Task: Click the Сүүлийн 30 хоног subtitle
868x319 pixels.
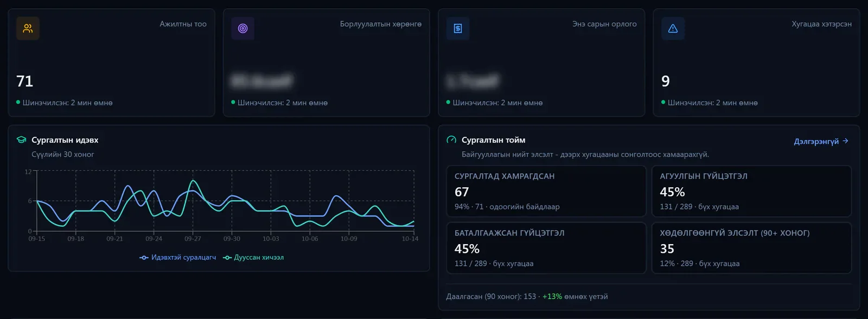Action: (63, 155)
